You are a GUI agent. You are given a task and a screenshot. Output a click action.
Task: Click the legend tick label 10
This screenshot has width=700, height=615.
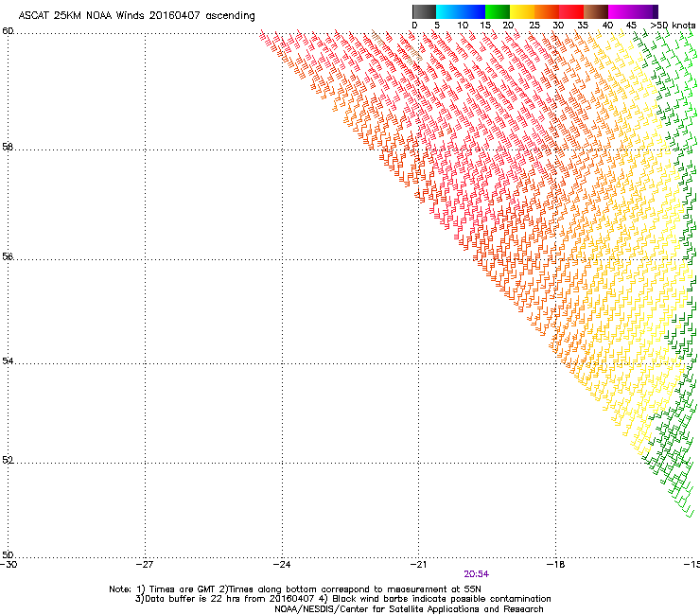463,26
